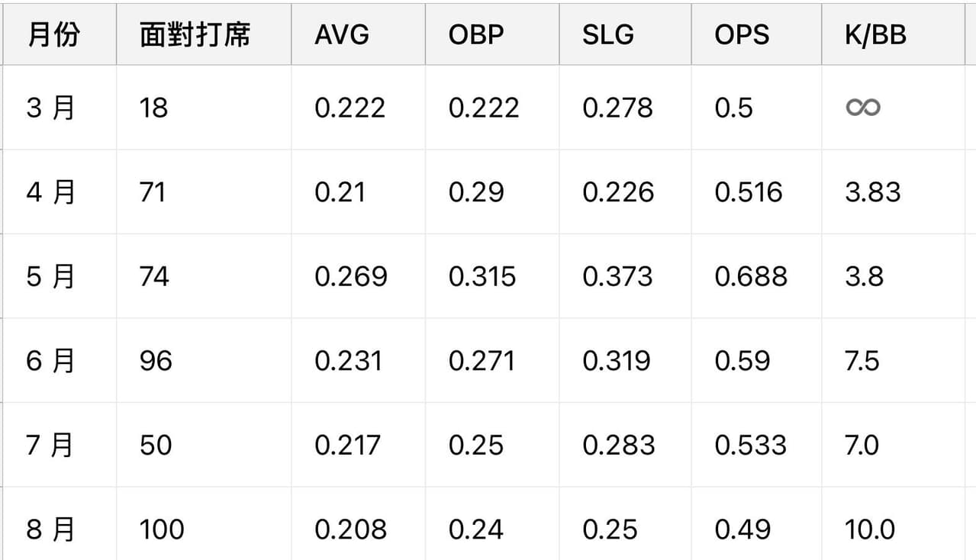Viewport: 976px width, 560px height.
Task: Select the infinity symbol cell for 3月
Action: click(894, 108)
